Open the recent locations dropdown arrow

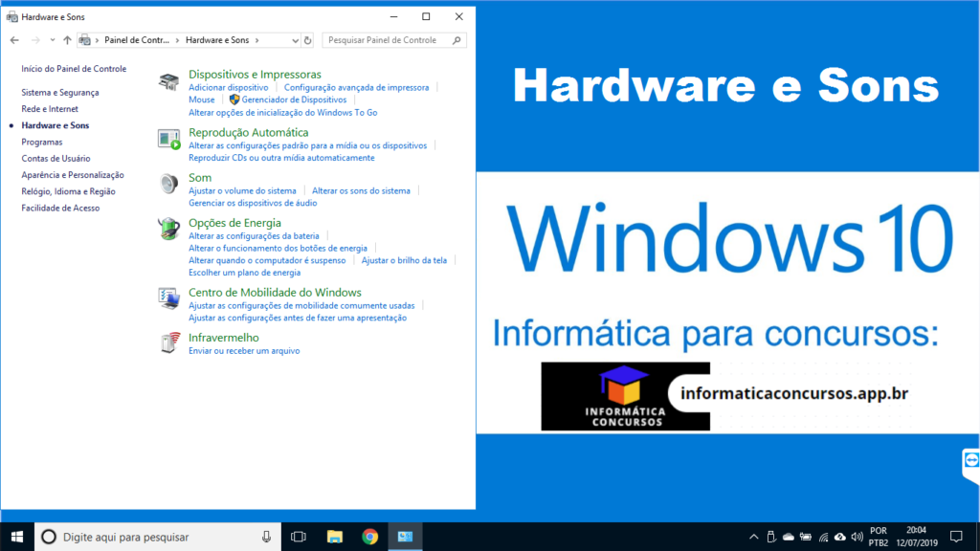[x=52, y=40]
